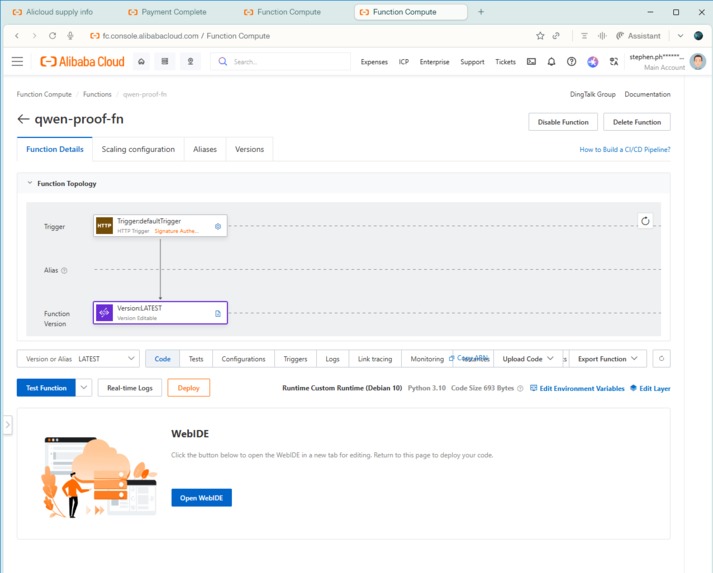
Task: Open the Triggers tab
Action: [295, 359]
